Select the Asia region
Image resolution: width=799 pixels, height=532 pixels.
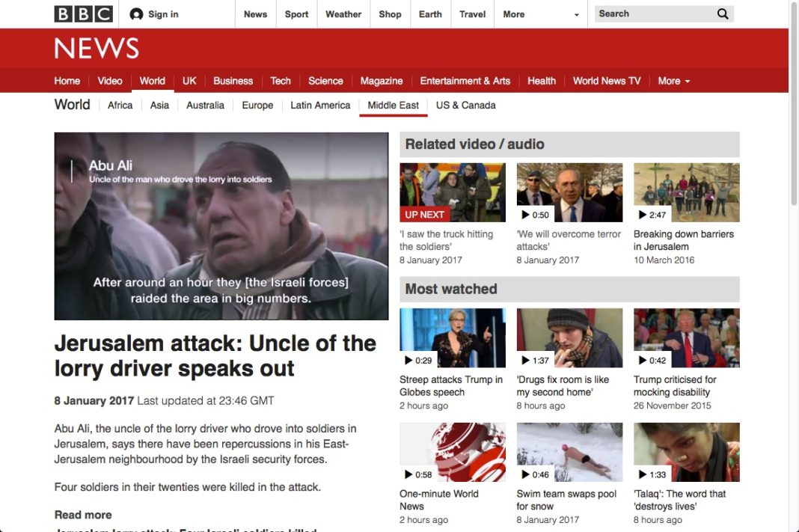coord(159,106)
